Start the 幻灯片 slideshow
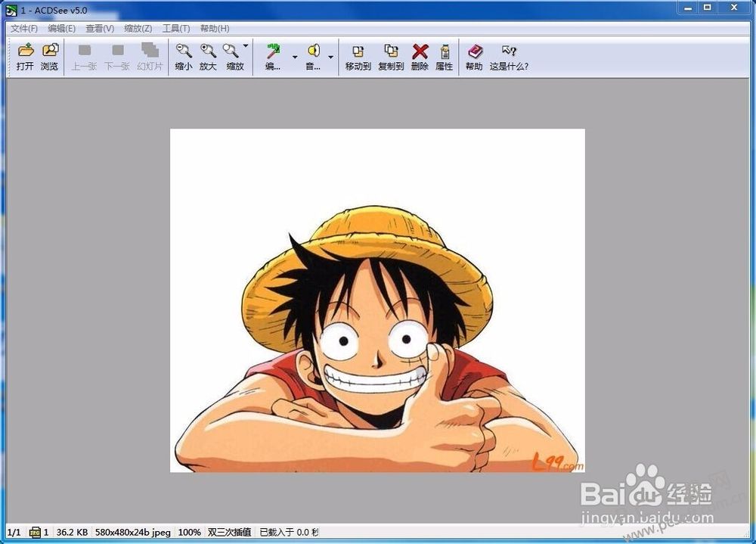Screen dimensions: 756x544 pyautogui.click(x=150, y=50)
